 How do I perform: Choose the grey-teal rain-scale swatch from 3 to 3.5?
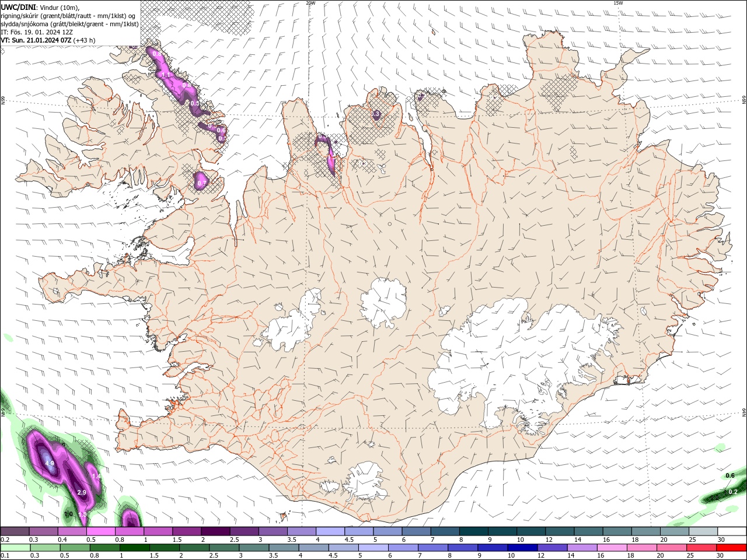pyautogui.click(x=254, y=548)
